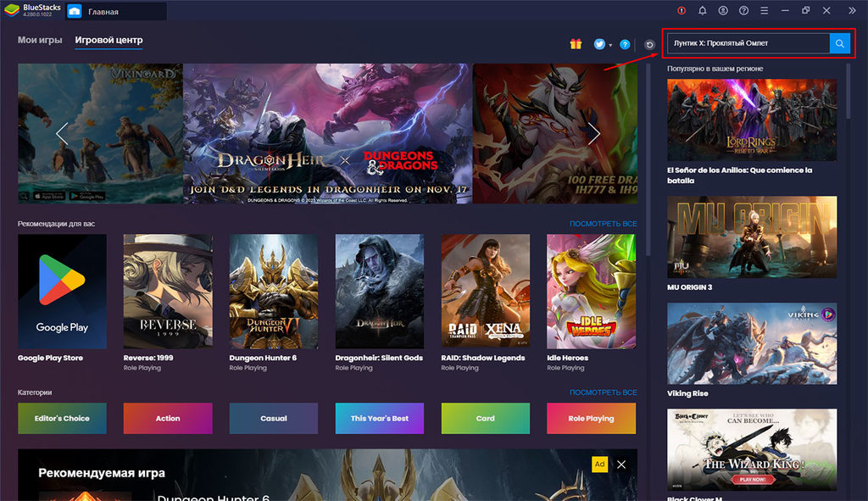The image size is (868, 501).
Task: Expand the dropdown arrow beside Twitter icon
Action: pyautogui.click(x=610, y=46)
